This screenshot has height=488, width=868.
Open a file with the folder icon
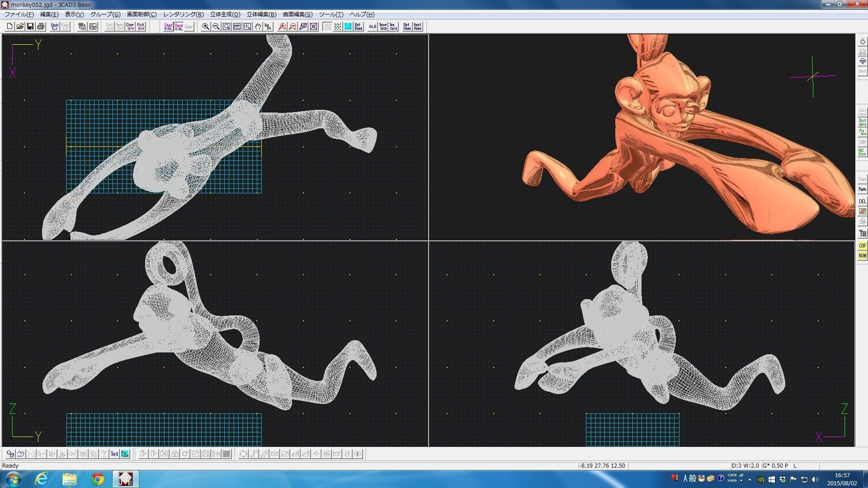(20, 27)
